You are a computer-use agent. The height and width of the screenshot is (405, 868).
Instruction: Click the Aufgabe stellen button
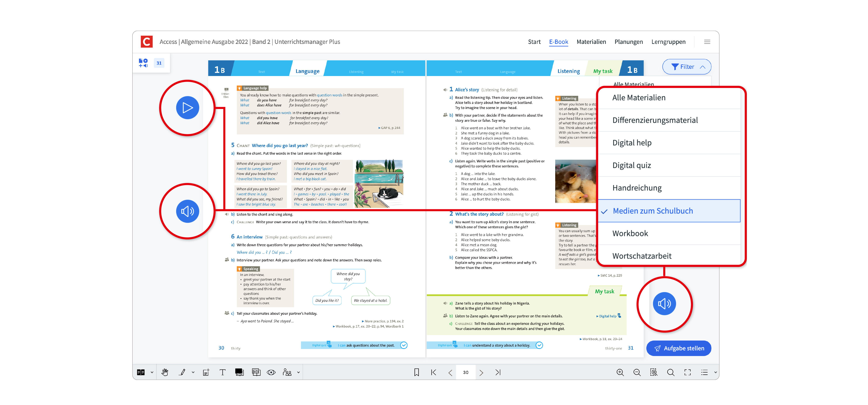(679, 348)
